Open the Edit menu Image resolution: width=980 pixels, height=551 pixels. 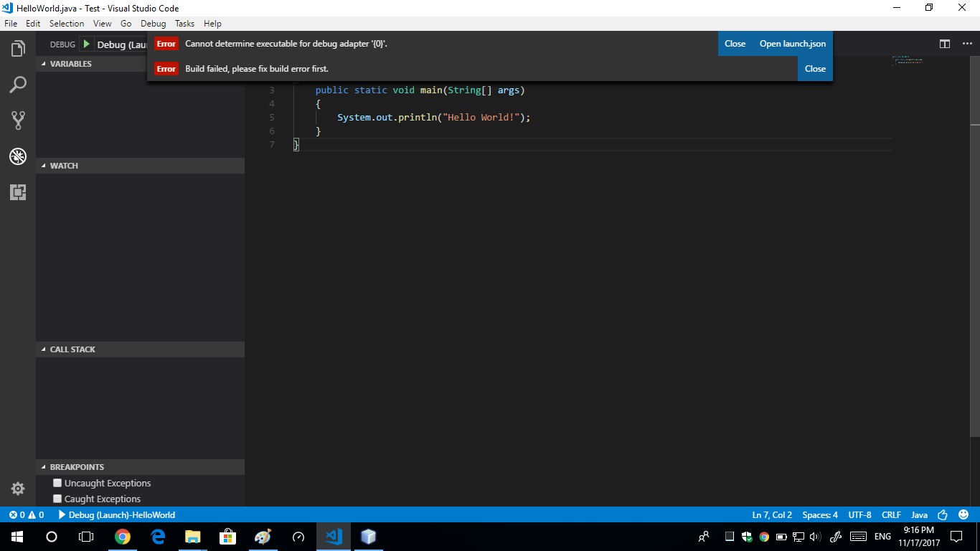click(x=33, y=24)
